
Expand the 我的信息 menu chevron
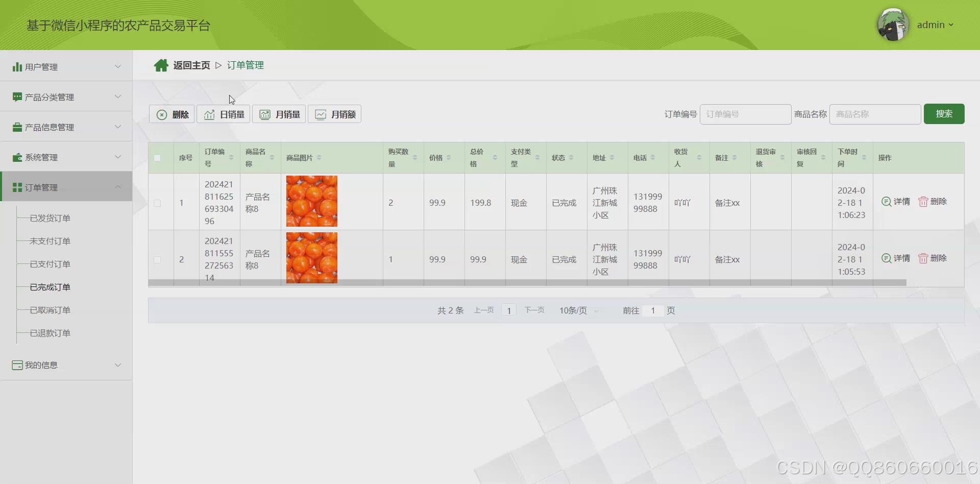click(118, 365)
